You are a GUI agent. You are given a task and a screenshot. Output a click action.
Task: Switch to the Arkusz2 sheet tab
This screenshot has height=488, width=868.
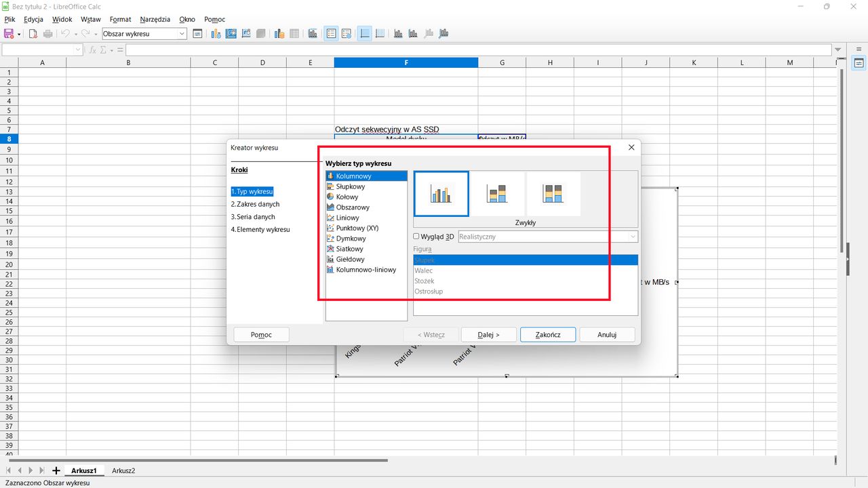[x=123, y=470]
